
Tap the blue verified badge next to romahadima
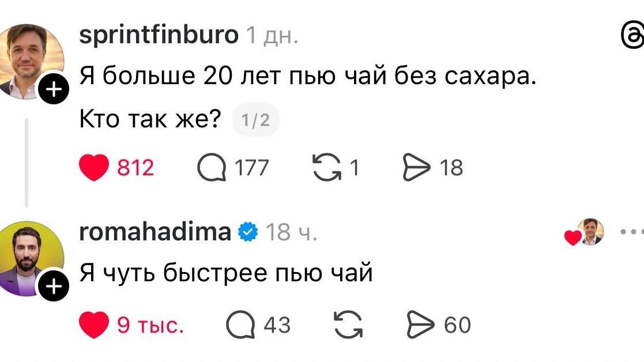coord(248,232)
